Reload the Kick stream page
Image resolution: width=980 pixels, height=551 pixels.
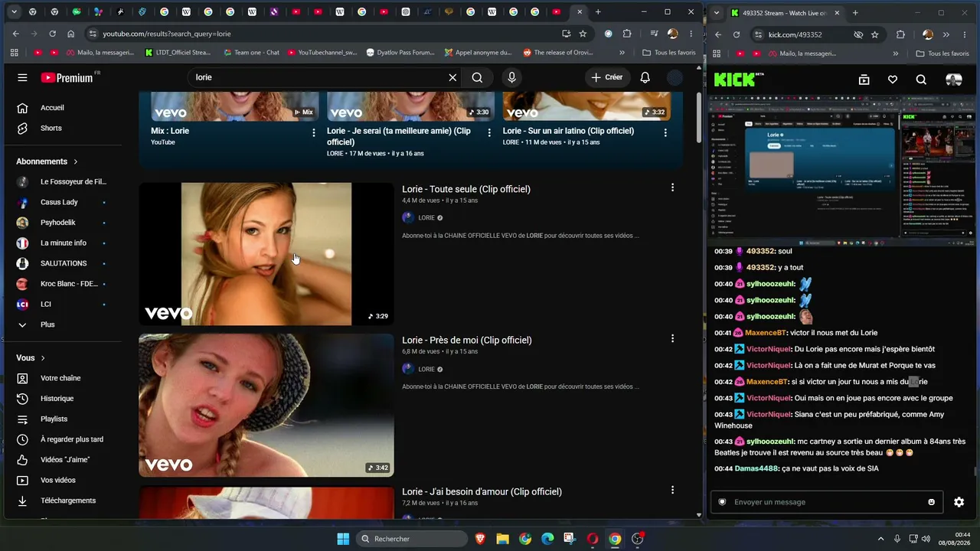[x=737, y=34]
